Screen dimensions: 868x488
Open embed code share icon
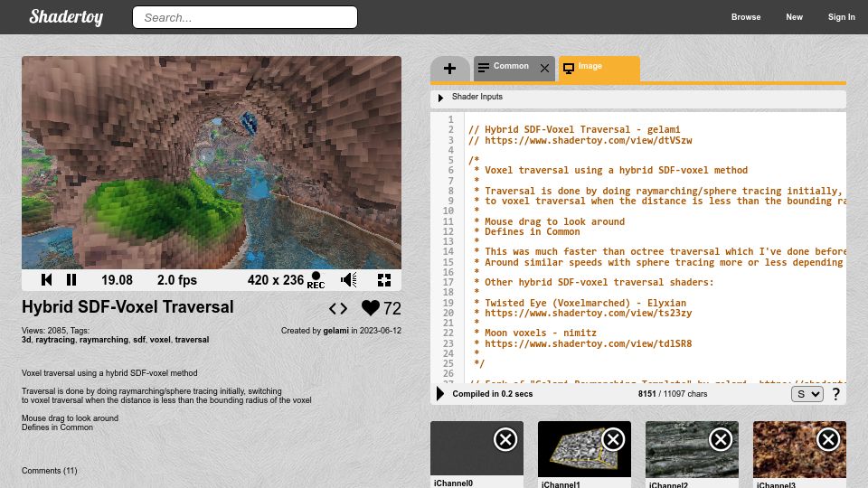coord(338,308)
